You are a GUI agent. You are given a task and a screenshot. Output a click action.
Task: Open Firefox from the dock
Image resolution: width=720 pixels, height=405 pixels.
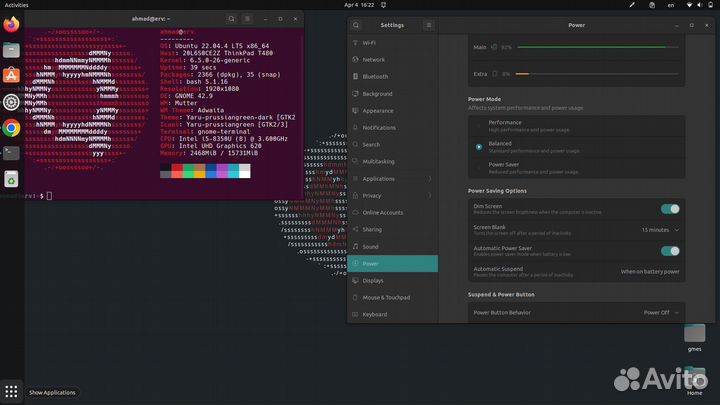[11, 23]
